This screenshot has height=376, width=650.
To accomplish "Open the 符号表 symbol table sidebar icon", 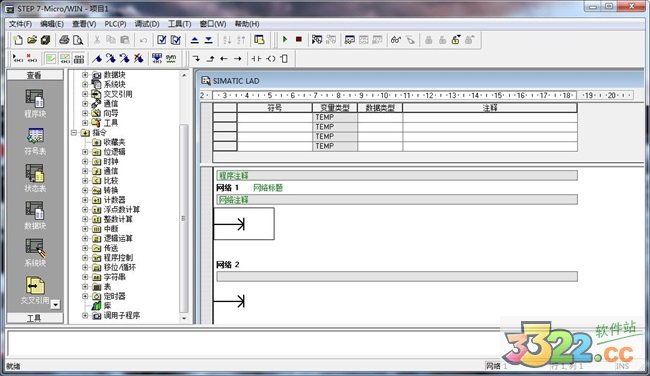I will pyautogui.click(x=35, y=141).
